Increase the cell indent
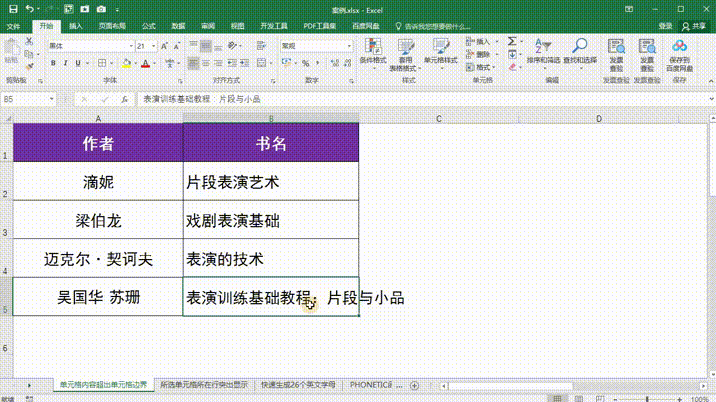This screenshot has width=716, height=402. coord(244,63)
